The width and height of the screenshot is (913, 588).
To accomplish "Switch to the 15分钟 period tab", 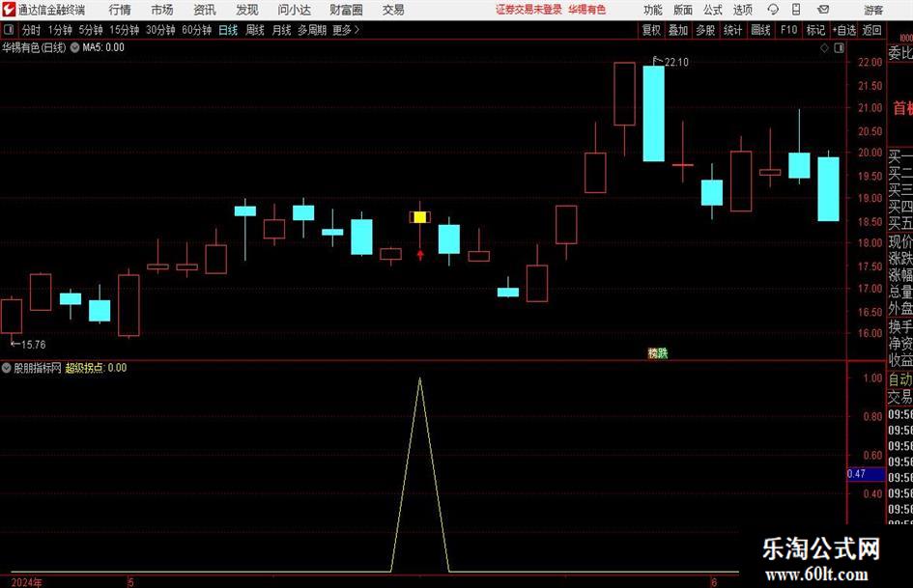I will tap(124, 30).
